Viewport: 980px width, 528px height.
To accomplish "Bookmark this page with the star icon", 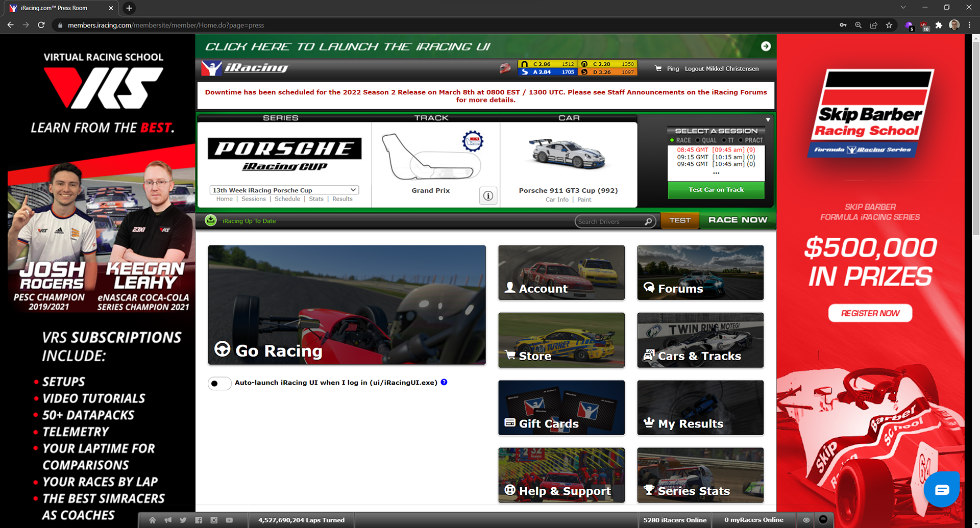I will pos(889,25).
